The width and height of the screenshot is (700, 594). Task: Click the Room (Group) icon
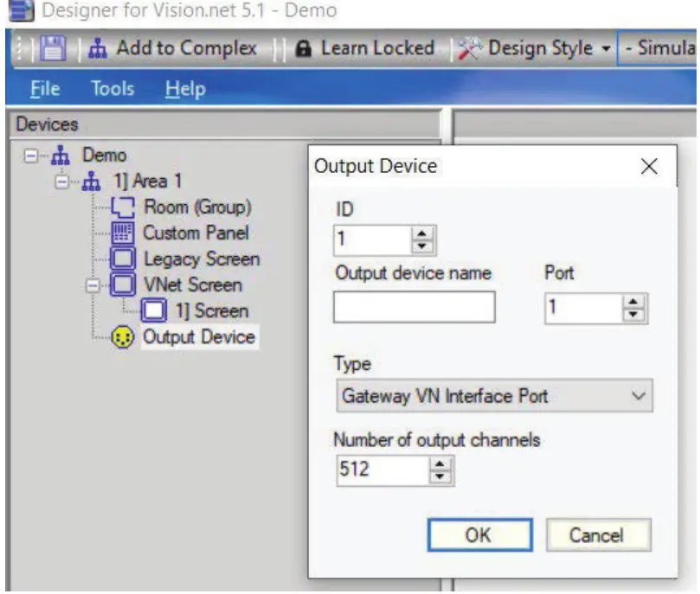(x=122, y=207)
